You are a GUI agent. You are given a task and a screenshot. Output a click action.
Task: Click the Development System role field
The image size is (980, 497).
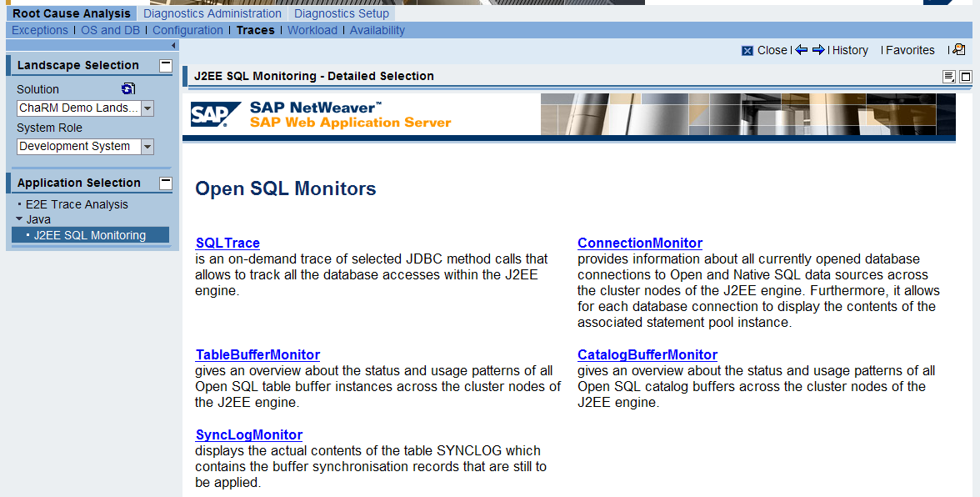(78, 146)
